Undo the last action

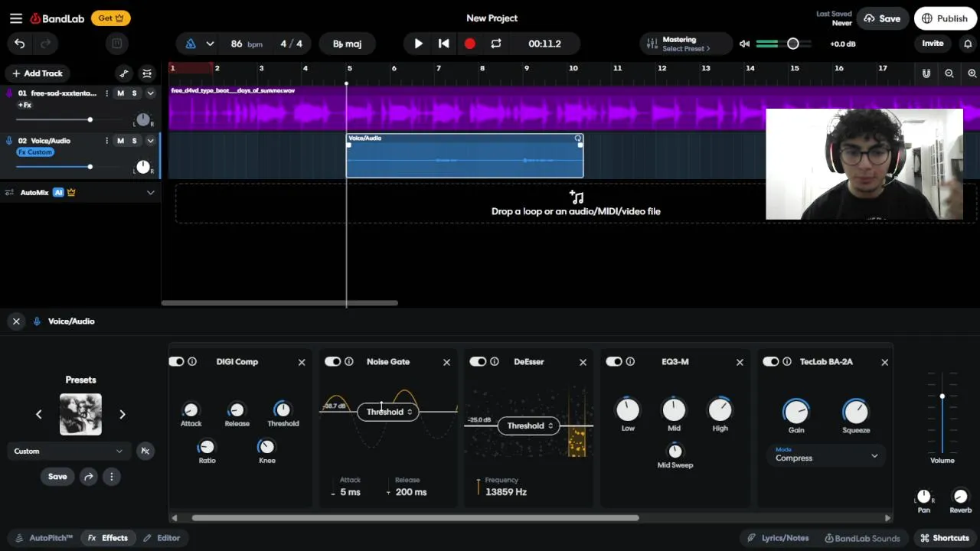[x=20, y=44]
